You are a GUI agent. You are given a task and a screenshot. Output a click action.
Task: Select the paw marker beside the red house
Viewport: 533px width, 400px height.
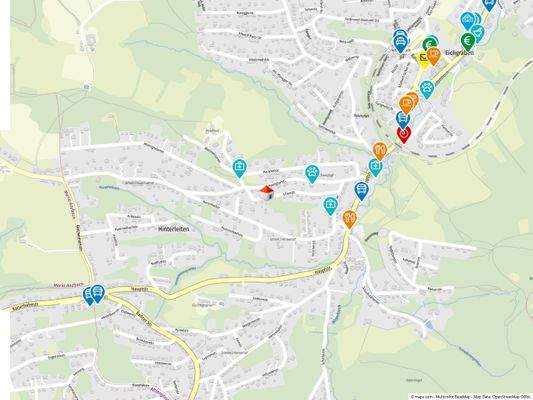312,174
